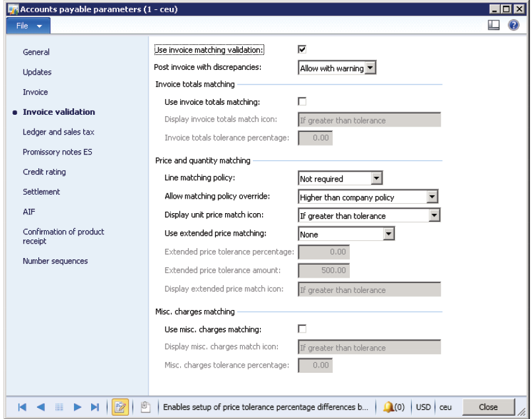Viewport: 532px width, 419px height.
Task: Click Extended price tolerance amount field
Action: coord(323,271)
